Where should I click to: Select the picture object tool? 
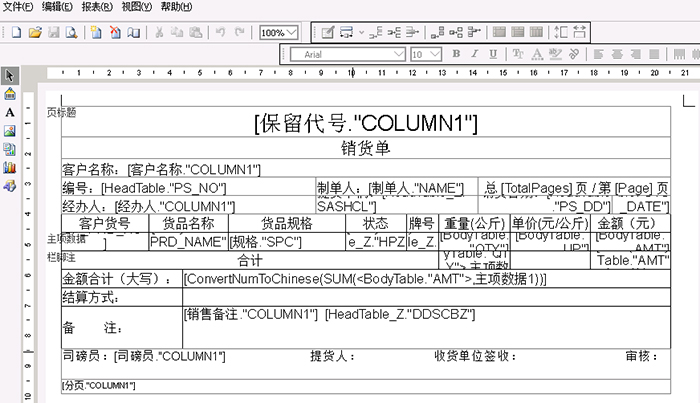coord(10,131)
